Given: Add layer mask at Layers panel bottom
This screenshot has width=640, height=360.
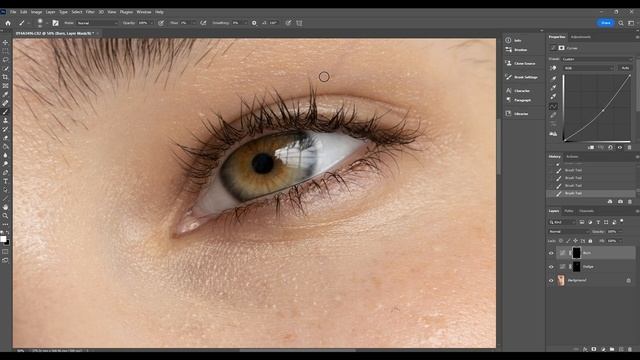Looking at the screenshot, I should click(594, 349).
